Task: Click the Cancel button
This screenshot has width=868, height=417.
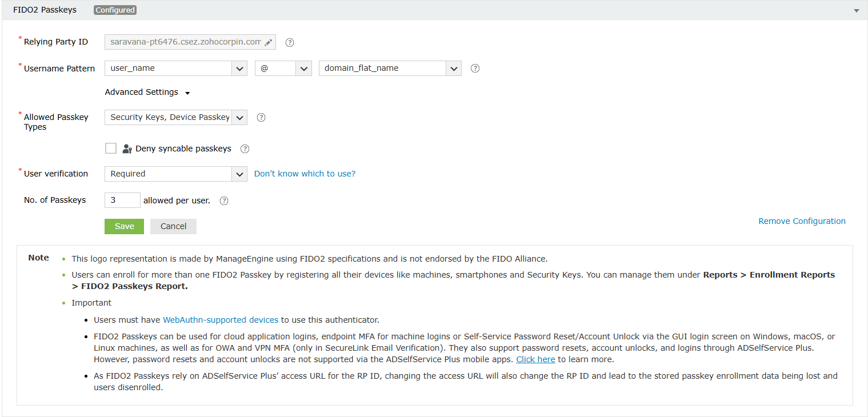Action: click(x=173, y=226)
